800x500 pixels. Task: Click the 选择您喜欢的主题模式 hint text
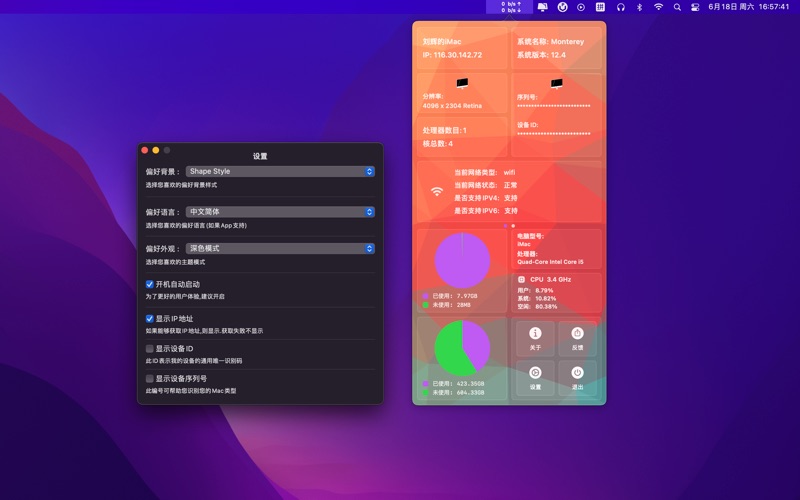[x=175, y=262]
